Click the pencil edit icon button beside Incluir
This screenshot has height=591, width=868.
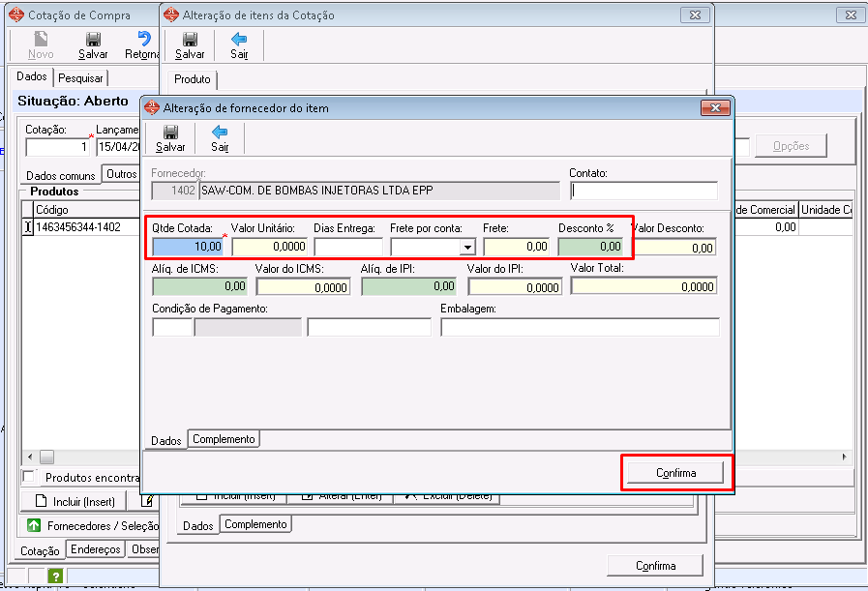point(147,501)
